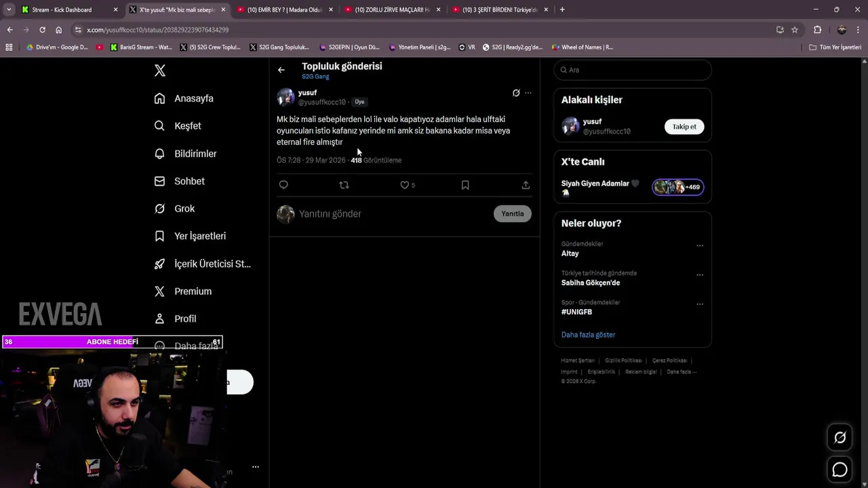Viewport: 868px width, 488px height.
Task: Bookmark this page with star icon
Action: (795, 30)
